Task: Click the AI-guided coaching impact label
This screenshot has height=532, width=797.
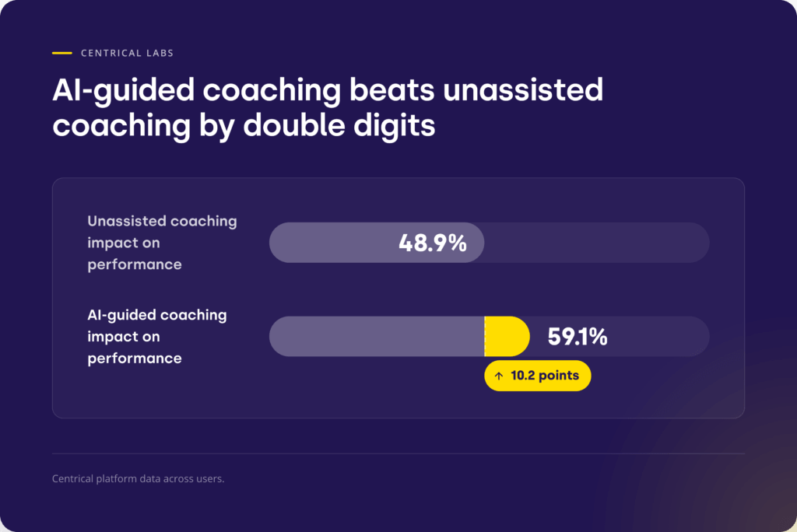Action: click(x=157, y=336)
